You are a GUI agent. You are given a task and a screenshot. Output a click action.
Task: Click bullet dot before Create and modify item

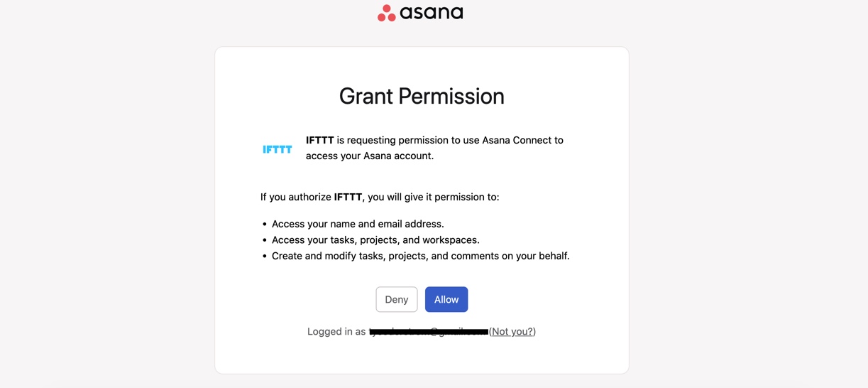(265, 256)
